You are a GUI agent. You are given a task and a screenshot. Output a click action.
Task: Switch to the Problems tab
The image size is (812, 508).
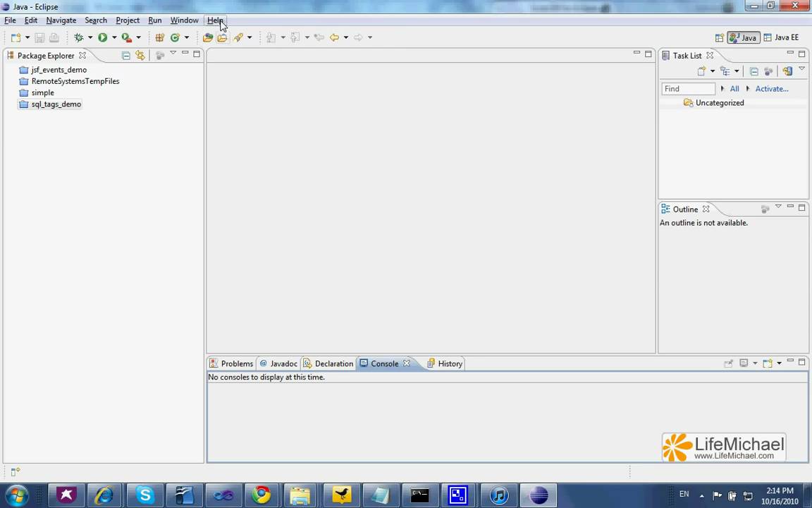[x=232, y=363]
